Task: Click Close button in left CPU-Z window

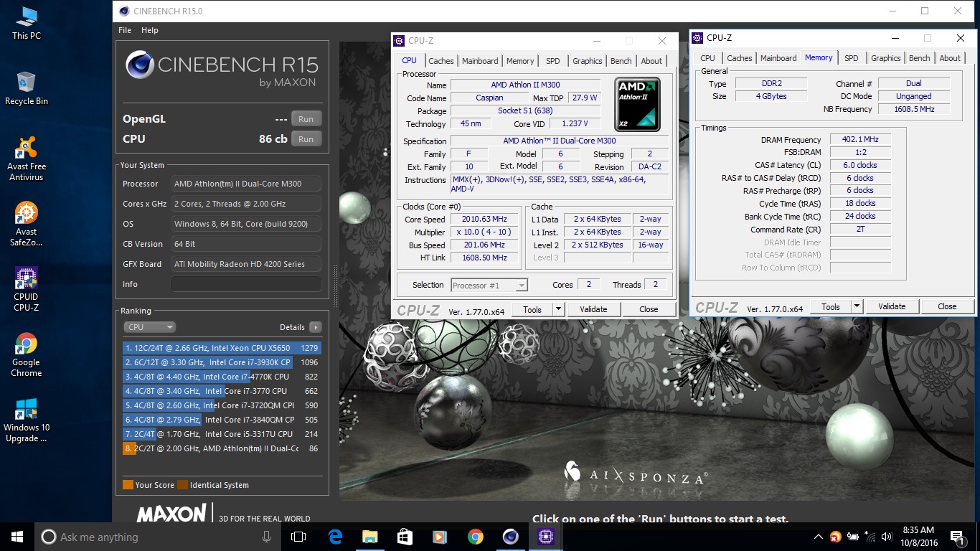Action: [649, 309]
